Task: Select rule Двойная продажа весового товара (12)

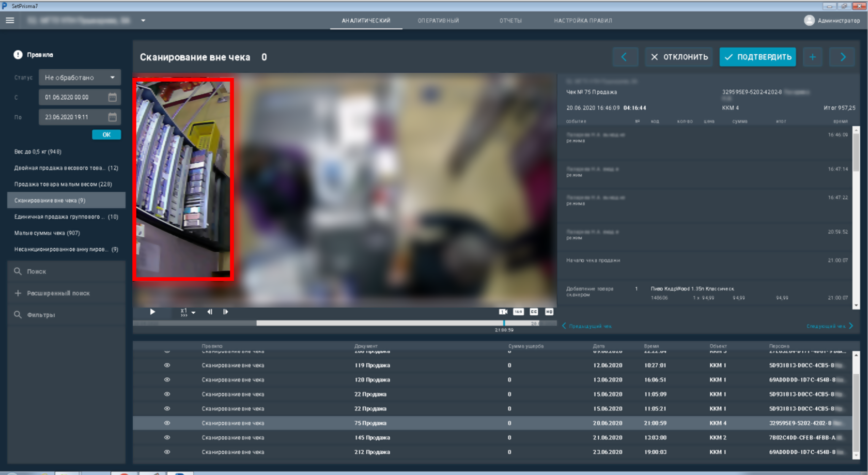Action: point(66,168)
